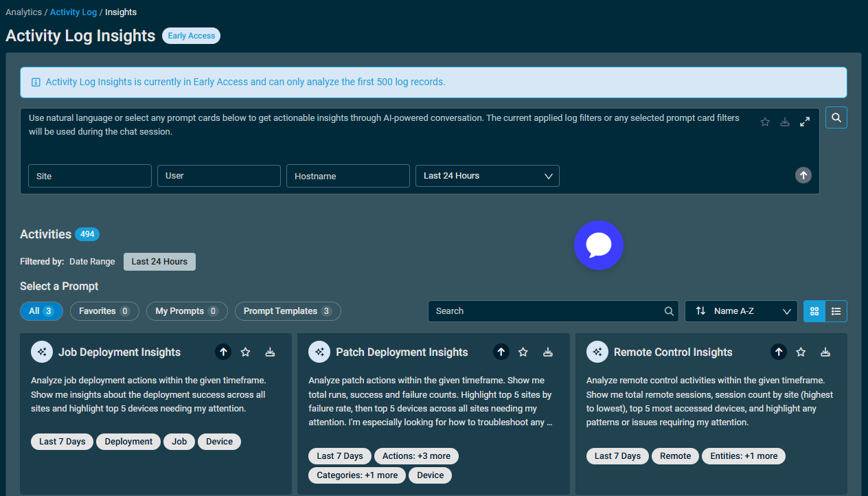The width and height of the screenshot is (868, 496).
Task: Favorite the current prompt with the star icon
Action: click(x=765, y=122)
